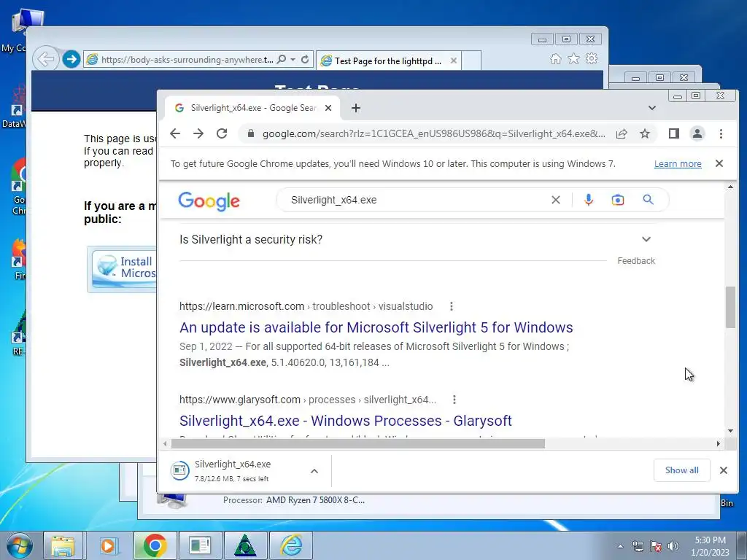The image size is (747, 560).
Task: Open Windows Media Player from the taskbar
Action: click(109, 545)
